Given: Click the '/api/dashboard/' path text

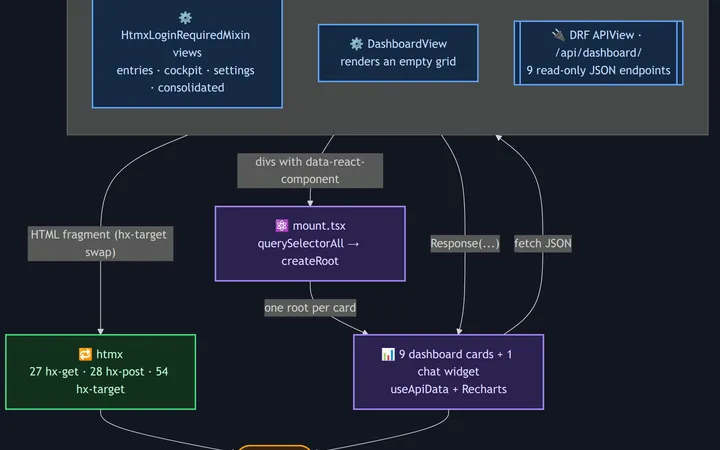Looking at the screenshot, I should (598, 53).
